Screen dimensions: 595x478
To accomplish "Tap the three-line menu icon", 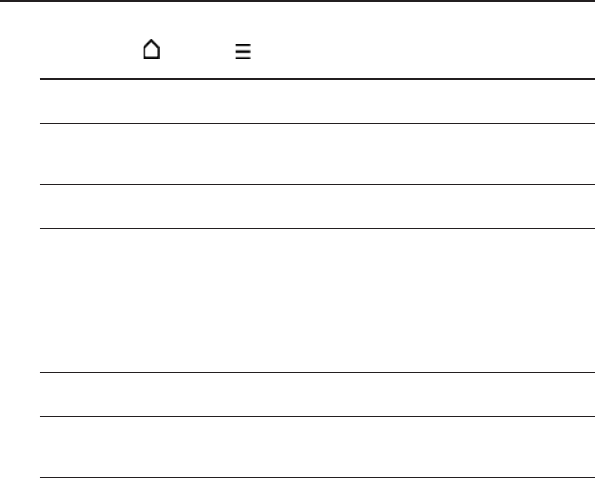I will coord(243,51).
